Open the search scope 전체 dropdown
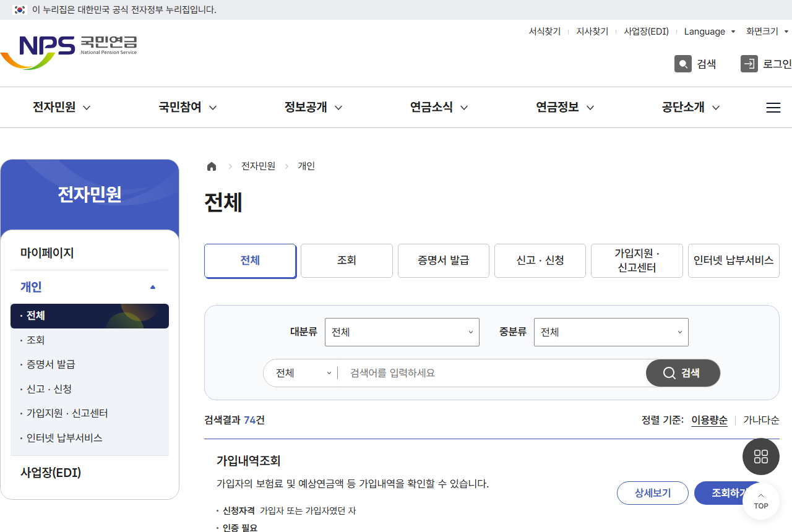Screen dimensions: 792x532 tap(303, 373)
